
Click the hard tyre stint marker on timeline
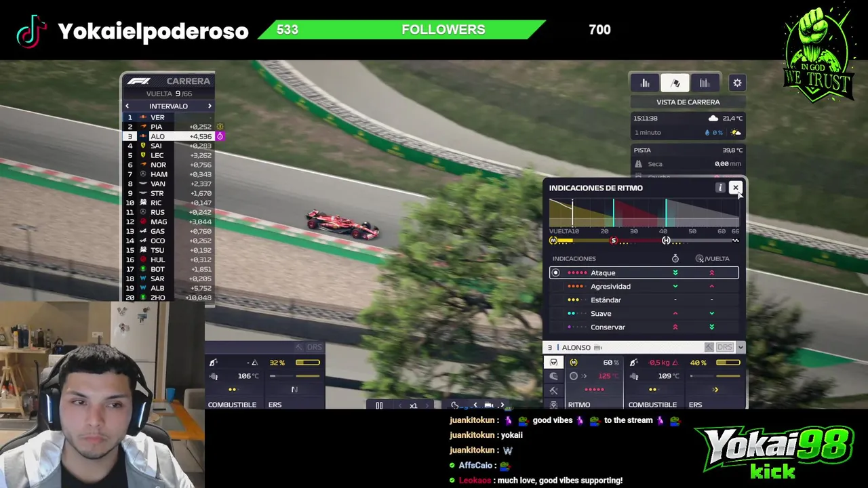pyautogui.click(x=666, y=241)
